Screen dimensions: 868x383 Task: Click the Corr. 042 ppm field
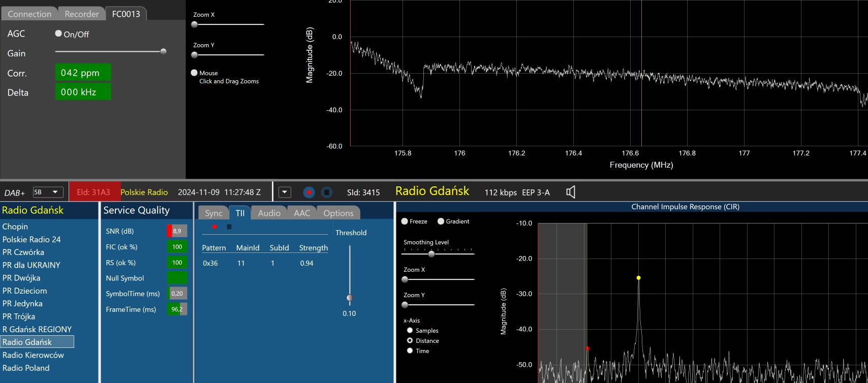(x=83, y=73)
